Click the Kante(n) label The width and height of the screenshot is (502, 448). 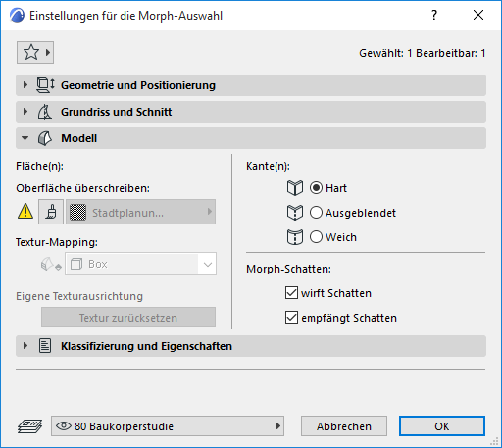tap(268, 166)
